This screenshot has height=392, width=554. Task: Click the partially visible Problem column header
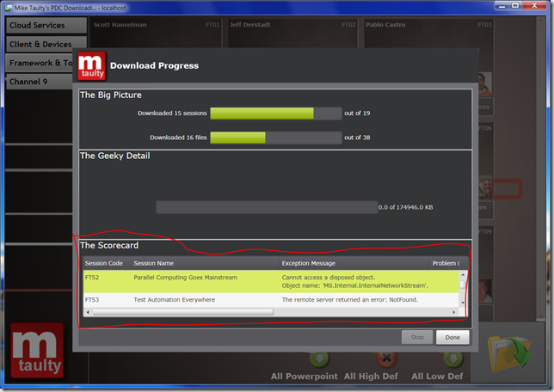point(446,263)
